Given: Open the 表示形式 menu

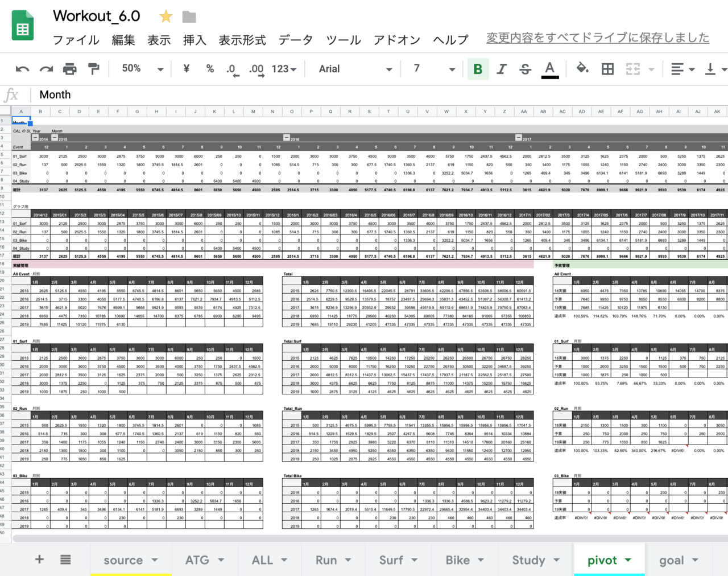Looking at the screenshot, I should pyautogui.click(x=242, y=40).
